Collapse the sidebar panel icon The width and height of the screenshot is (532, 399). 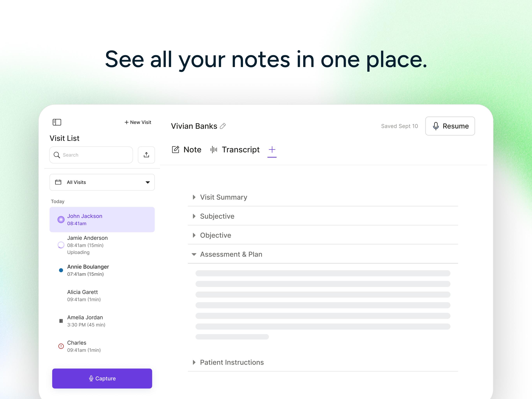(57, 122)
